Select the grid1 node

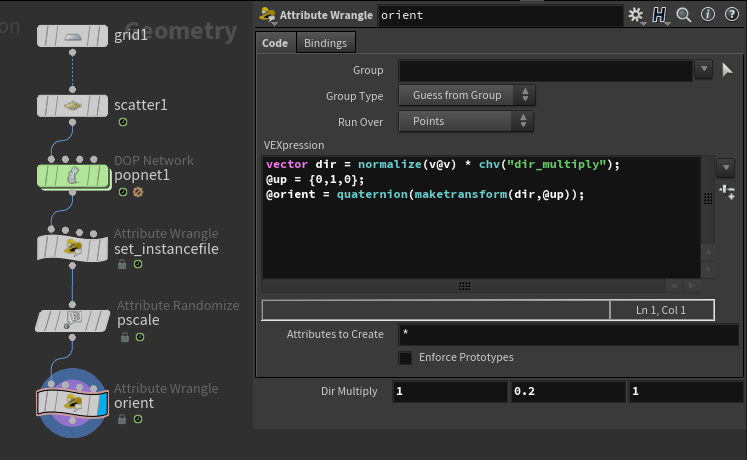click(72, 36)
